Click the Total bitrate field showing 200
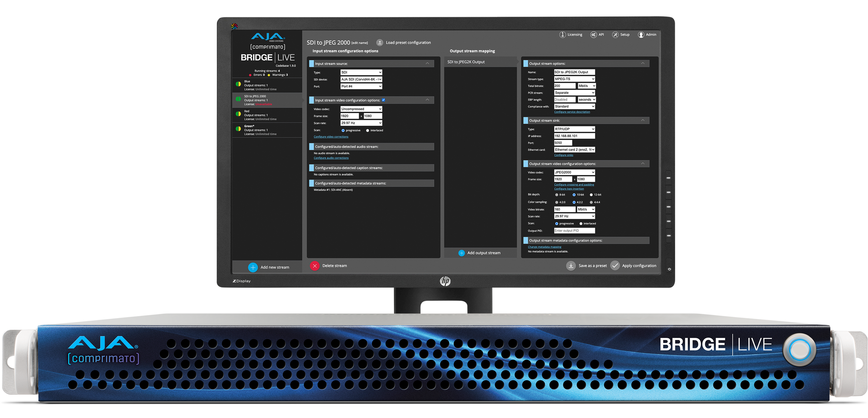 pos(565,86)
